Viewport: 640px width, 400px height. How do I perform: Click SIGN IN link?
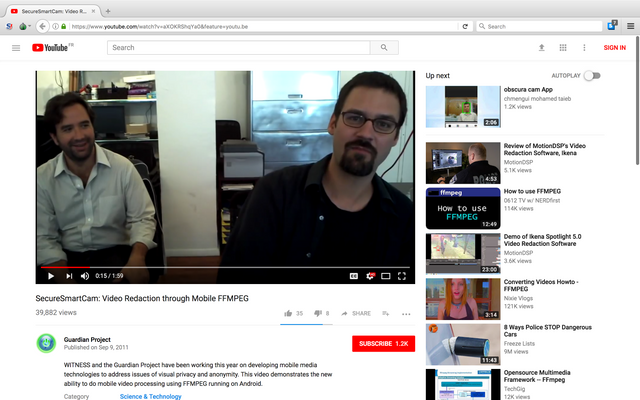pyautogui.click(x=615, y=48)
